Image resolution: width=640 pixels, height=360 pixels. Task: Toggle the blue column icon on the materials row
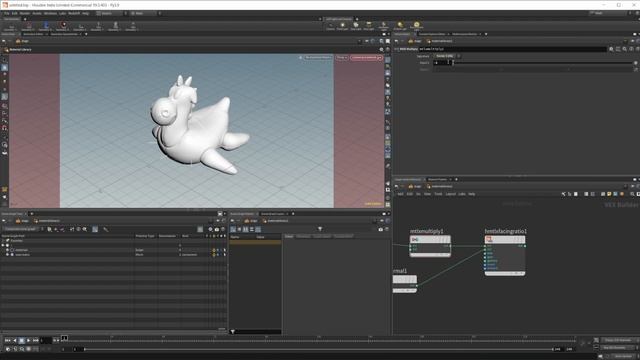218,254
